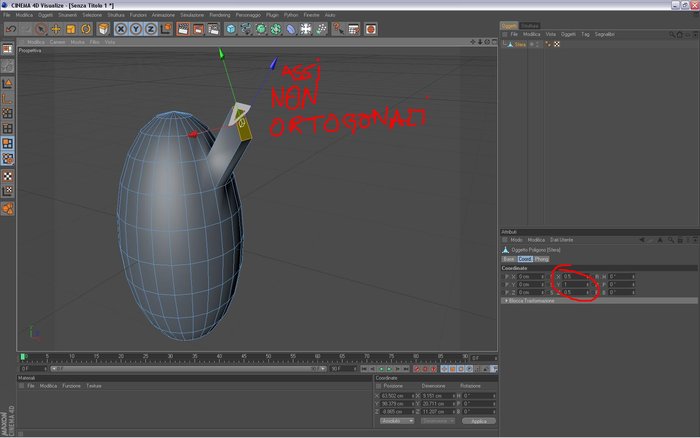700x438 pixels.
Task: Select the Scale tool icon
Action: [x=71, y=29]
